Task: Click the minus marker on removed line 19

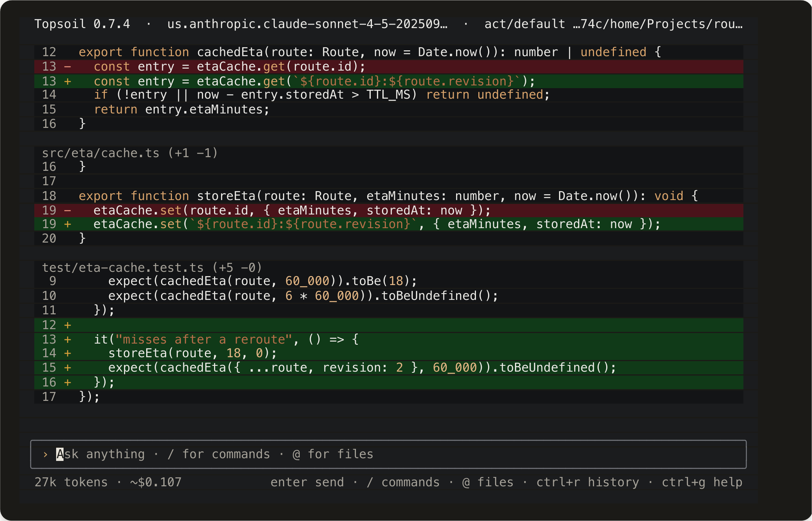Action: click(x=68, y=210)
